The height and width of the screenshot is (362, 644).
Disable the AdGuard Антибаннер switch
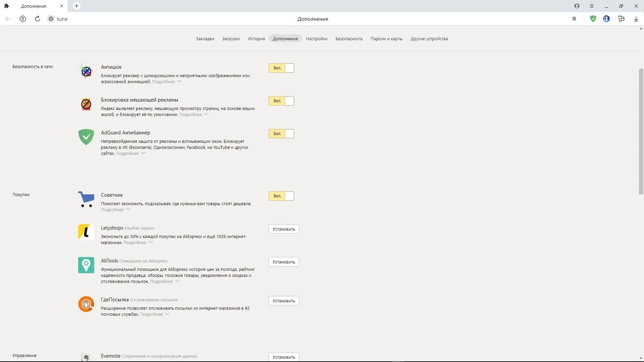point(281,134)
